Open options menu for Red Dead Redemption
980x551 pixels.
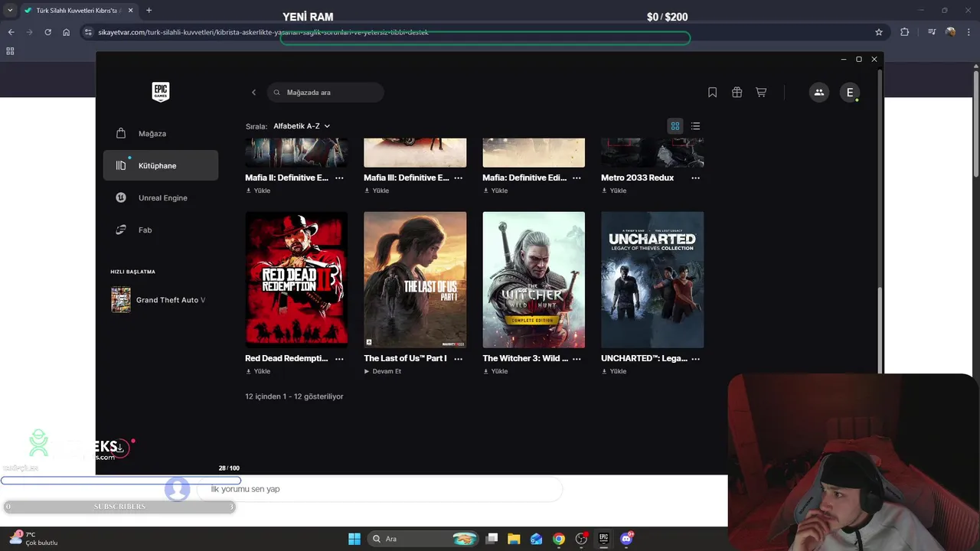pyautogui.click(x=339, y=358)
